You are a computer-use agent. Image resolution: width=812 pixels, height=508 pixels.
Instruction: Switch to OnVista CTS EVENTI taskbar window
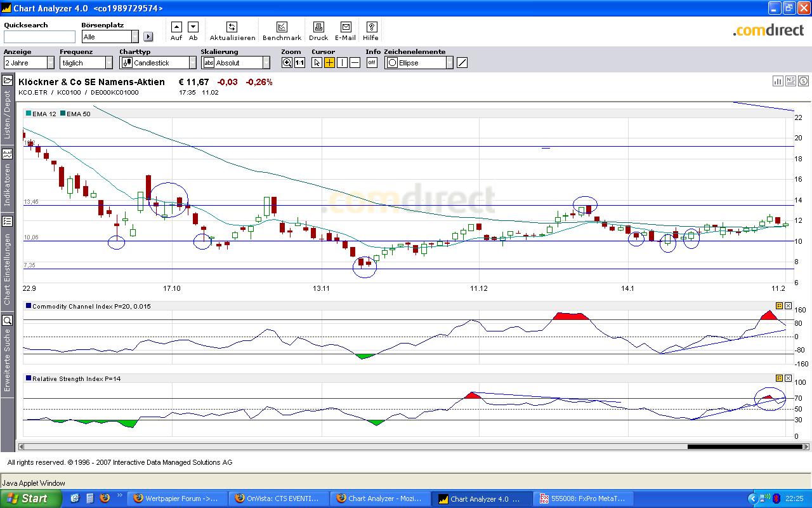[x=278, y=498]
